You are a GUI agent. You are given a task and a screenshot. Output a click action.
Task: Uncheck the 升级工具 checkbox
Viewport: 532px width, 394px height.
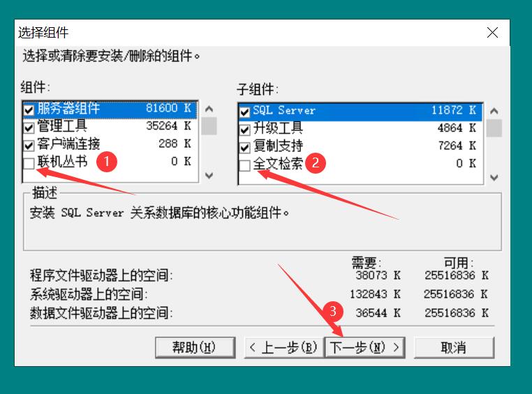(244, 130)
